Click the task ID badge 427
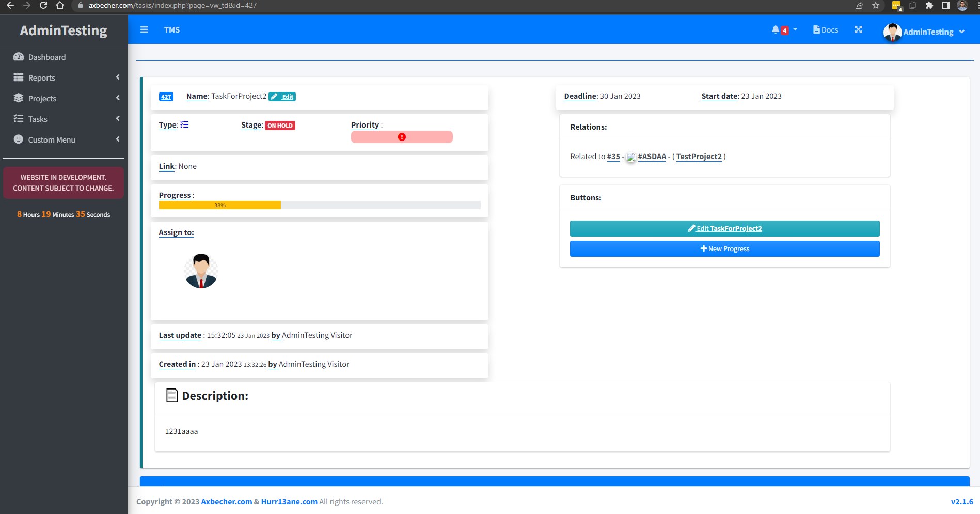Viewport: 980px width, 514px height. [x=166, y=97]
